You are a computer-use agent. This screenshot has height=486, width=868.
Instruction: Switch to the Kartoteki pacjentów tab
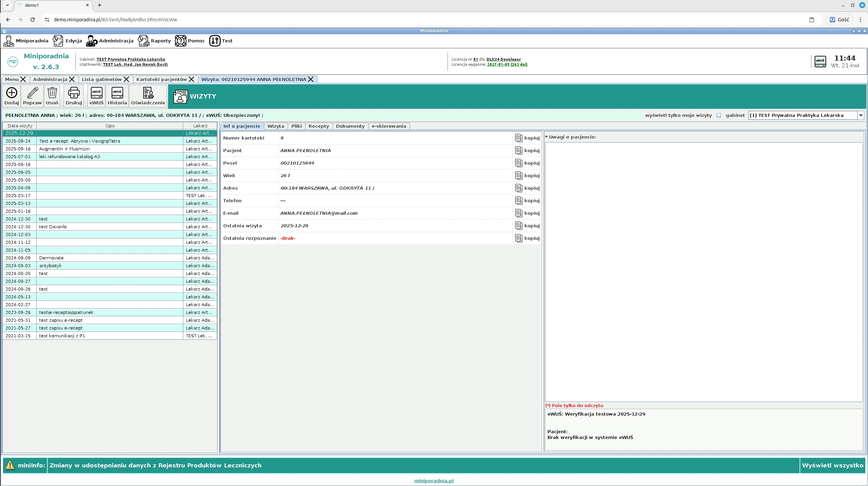tap(162, 79)
